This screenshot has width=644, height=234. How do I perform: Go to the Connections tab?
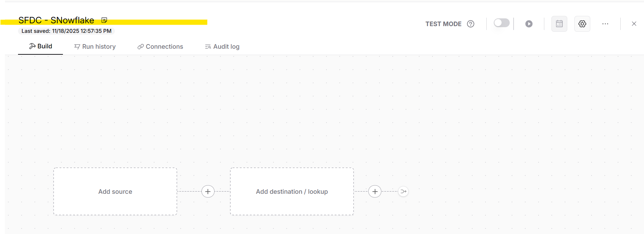[x=160, y=47]
